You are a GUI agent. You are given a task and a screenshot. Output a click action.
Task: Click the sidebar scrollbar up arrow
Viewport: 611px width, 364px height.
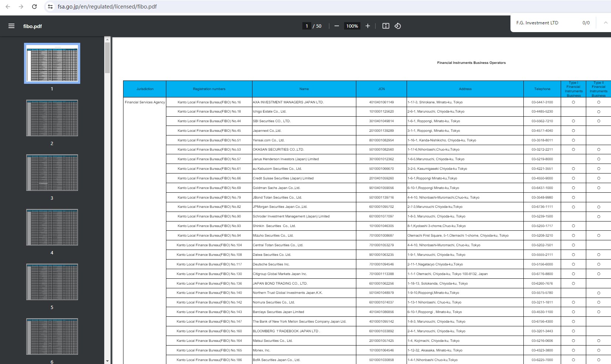pos(107,40)
